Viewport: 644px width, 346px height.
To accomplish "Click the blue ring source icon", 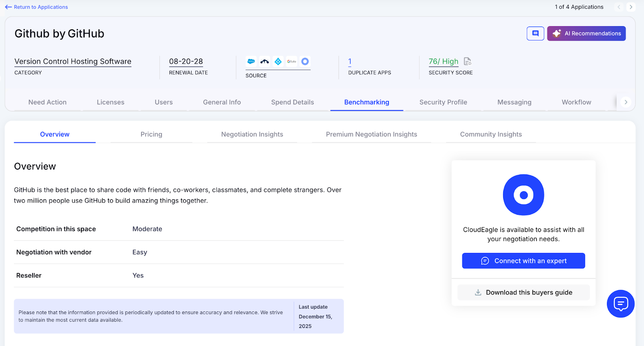I will tap(305, 62).
